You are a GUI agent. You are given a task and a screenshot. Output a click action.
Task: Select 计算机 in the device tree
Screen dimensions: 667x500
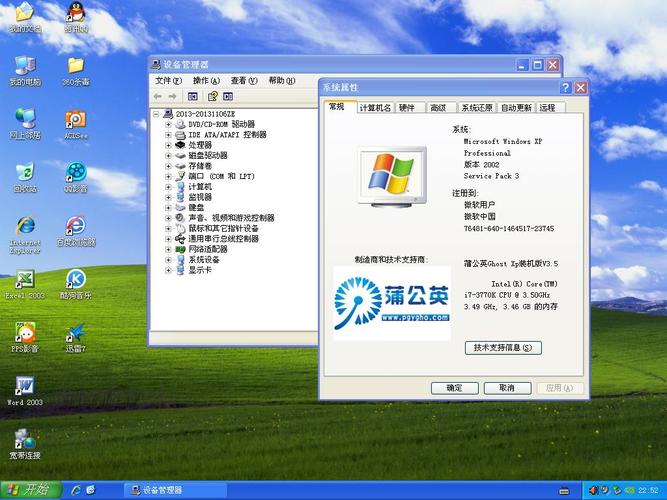200,187
